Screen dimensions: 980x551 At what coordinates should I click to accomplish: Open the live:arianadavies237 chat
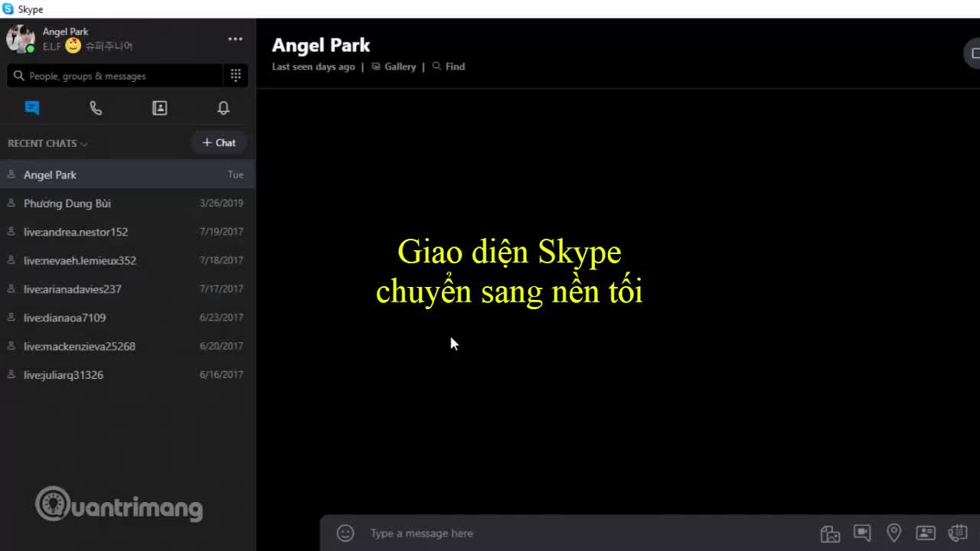coord(127,289)
